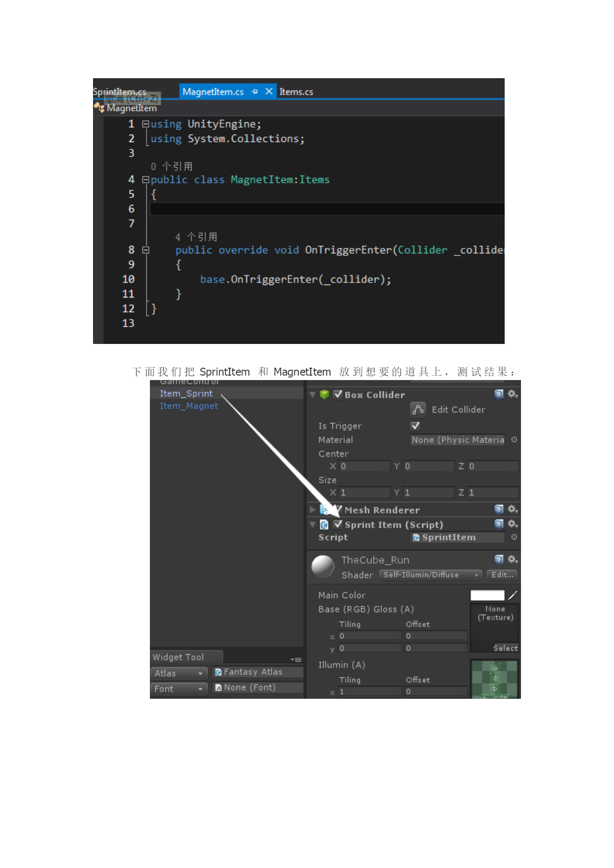Click the Fantasy Atlas asset icon
The image size is (614, 868).
(218, 672)
